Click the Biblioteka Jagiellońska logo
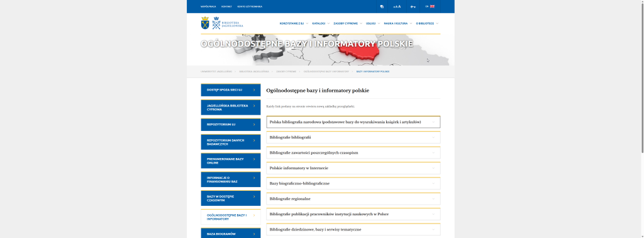The width and height of the screenshot is (644, 238). [228, 23]
